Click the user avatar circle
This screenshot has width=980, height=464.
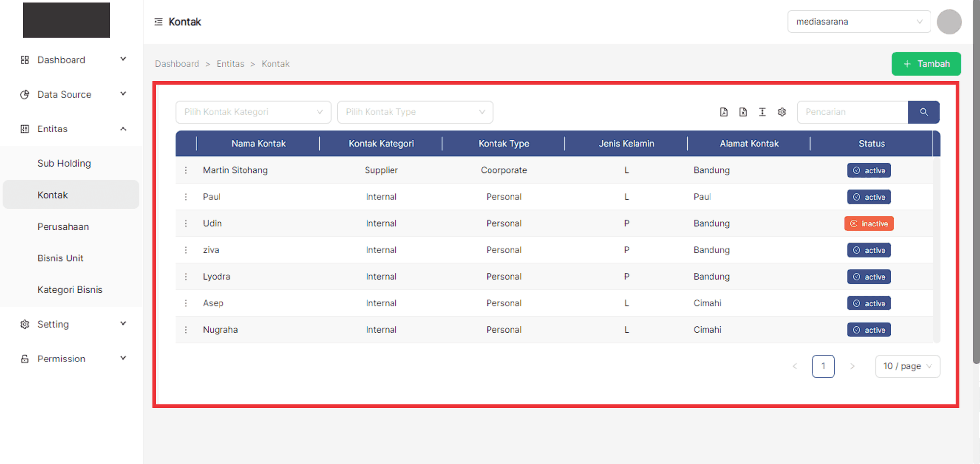(x=949, y=22)
